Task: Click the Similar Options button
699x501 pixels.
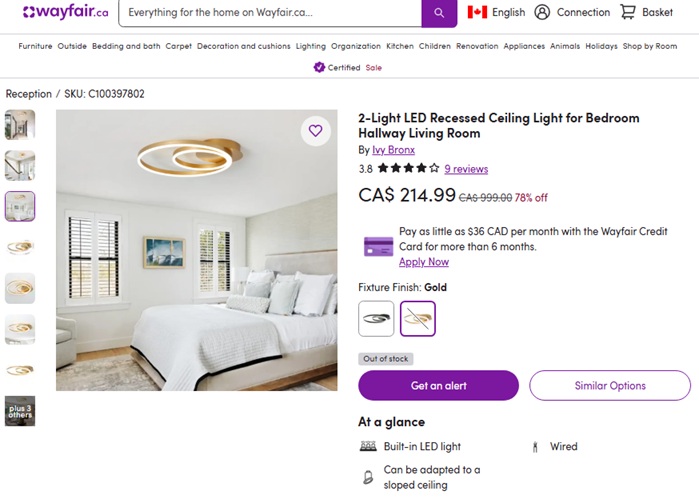Action: click(609, 385)
